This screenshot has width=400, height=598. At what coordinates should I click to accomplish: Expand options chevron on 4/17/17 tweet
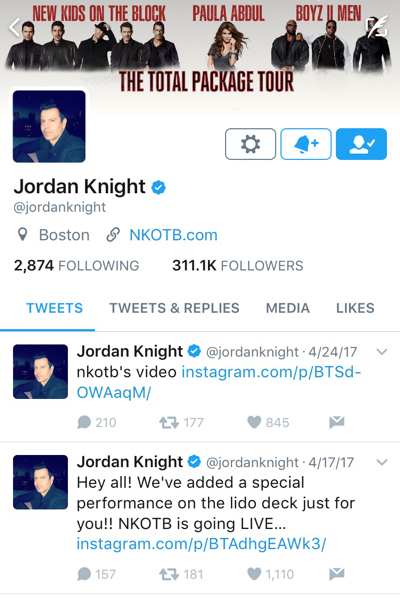[382, 462]
